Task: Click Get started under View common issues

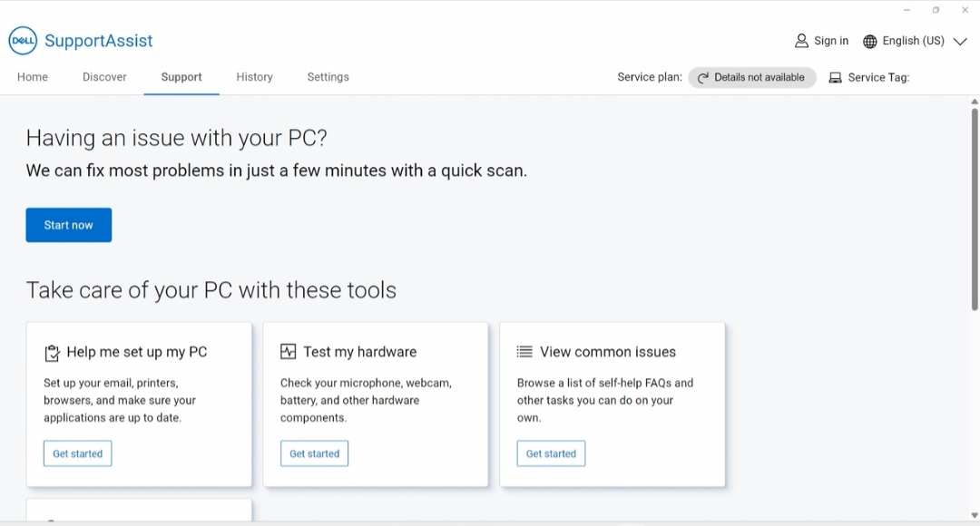Action: tap(551, 453)
